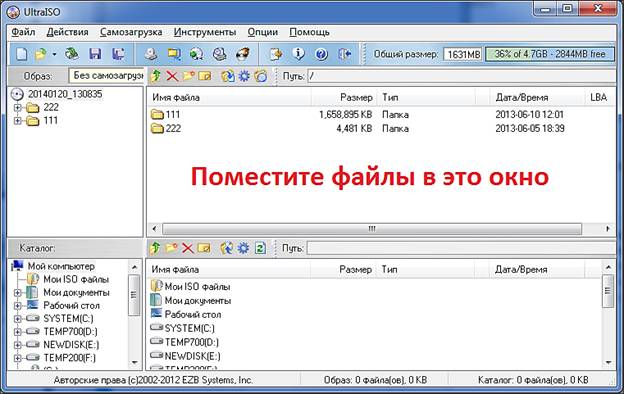This screenshot has width=624, height=394.
Task: Click the Save floppy disk icon
Action: (x=95, y=54)
